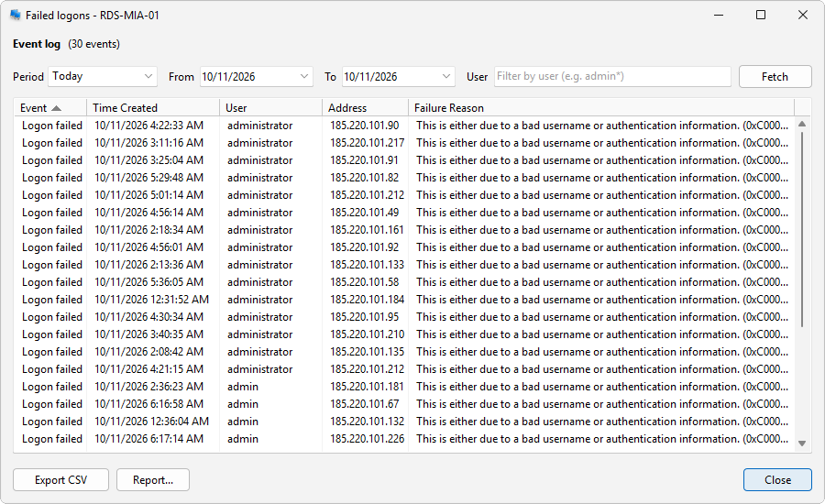Focus the Filter by user input field

[x=612, y=76]
